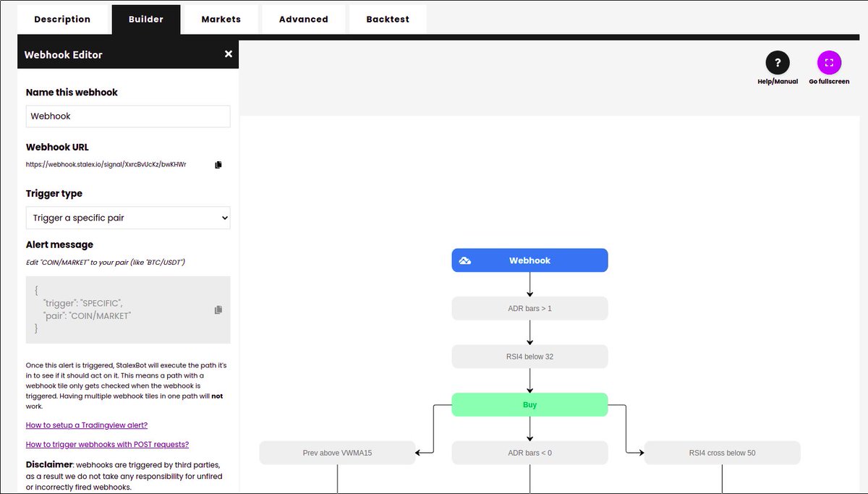Select the blue Webhook tile
The height and width of the screenshot is (494, 868).
(x=529, y=260)
